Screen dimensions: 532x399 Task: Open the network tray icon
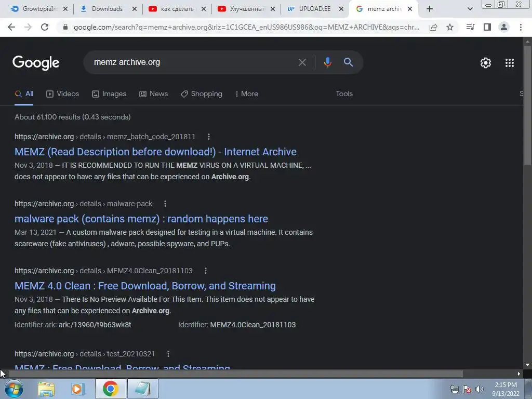coord(454,389)
